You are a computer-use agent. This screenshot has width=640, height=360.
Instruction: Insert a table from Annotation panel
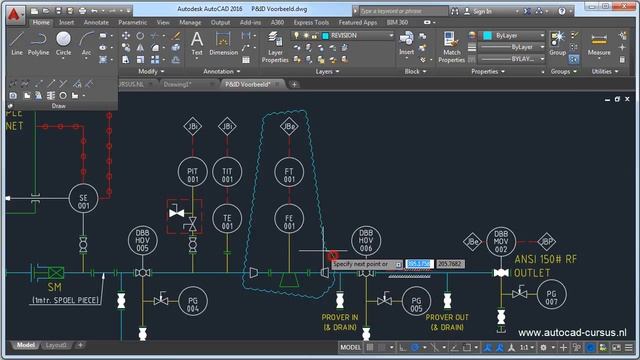point(246,60)
